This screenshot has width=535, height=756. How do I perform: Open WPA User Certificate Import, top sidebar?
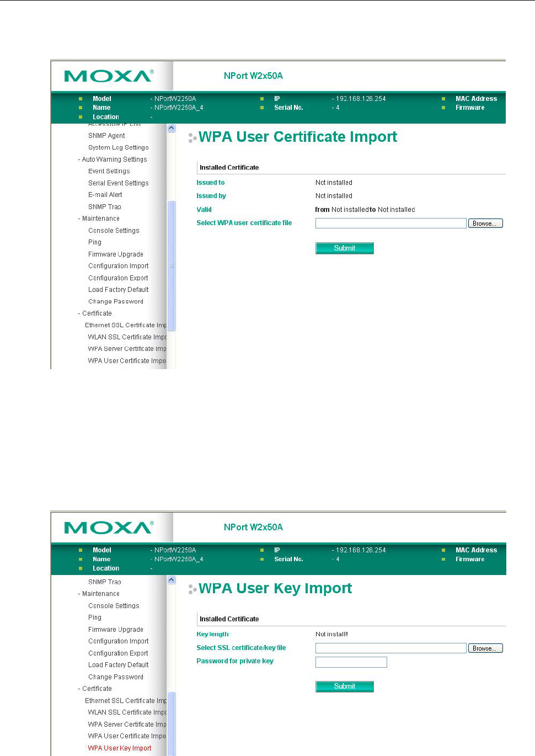(127, 361)
